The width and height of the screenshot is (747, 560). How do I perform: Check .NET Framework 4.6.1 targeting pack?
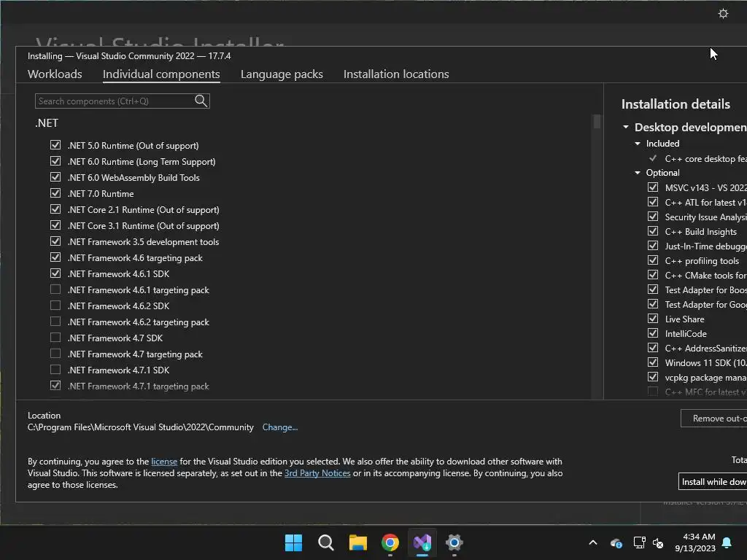point(55,289)
